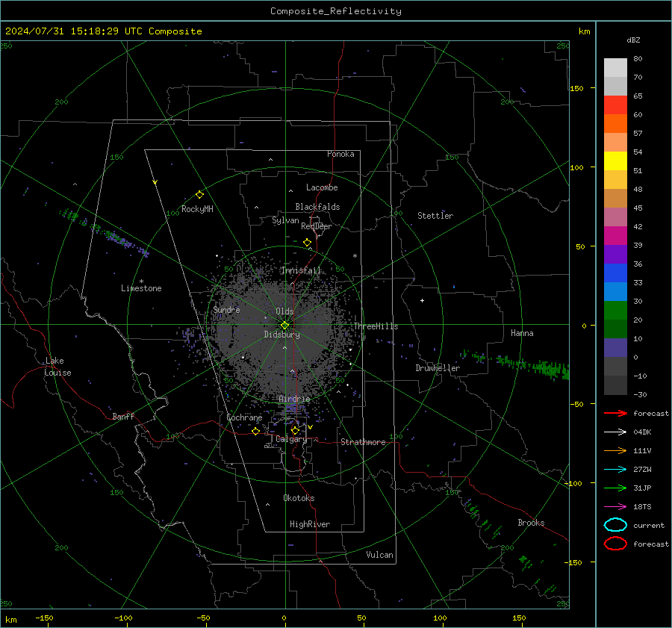
Task: Click the Lacombe city label
Action: tap(322, 187)
